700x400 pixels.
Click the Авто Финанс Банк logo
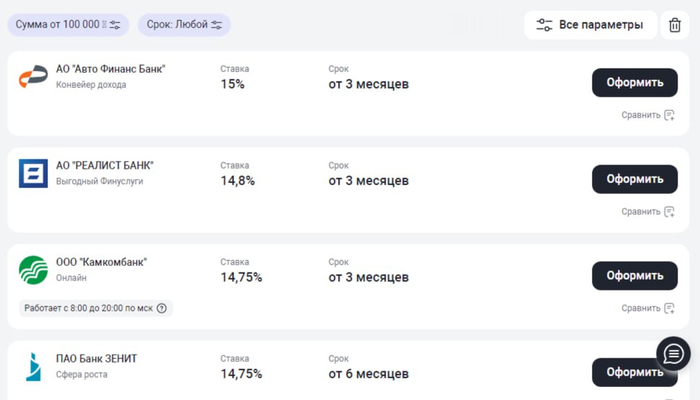tap(34, 77)
